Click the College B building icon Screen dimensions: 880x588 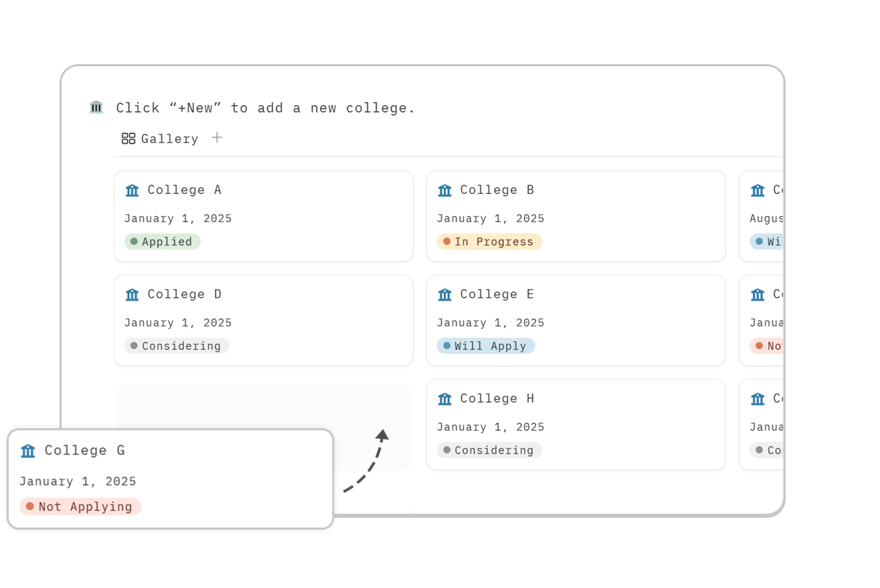[x=444, y=191]
